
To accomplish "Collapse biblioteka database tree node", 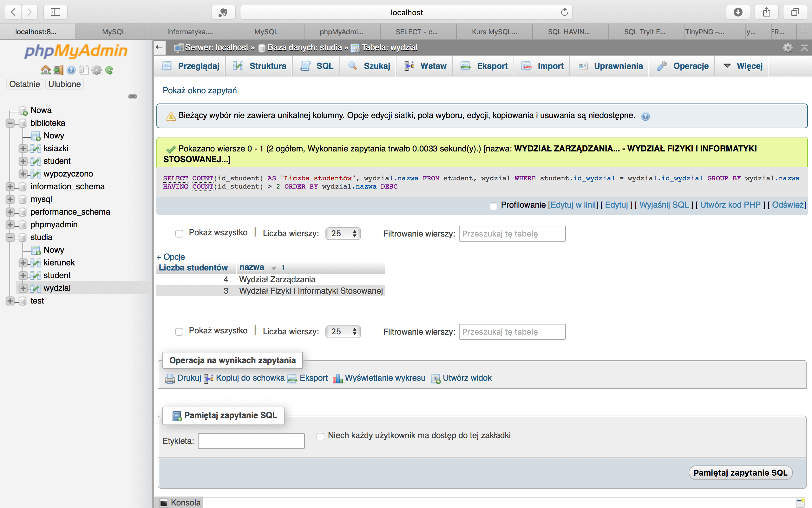I will [10, 123].
